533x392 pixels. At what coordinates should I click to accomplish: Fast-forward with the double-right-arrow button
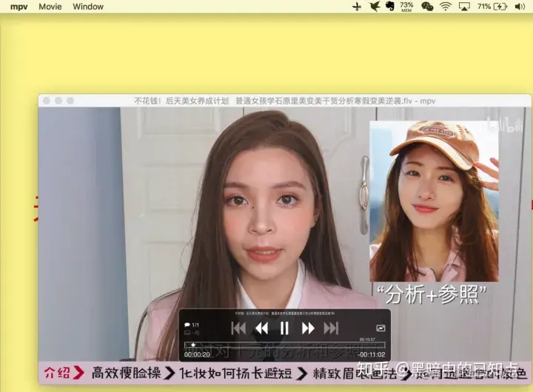click(x=308, y=328)
